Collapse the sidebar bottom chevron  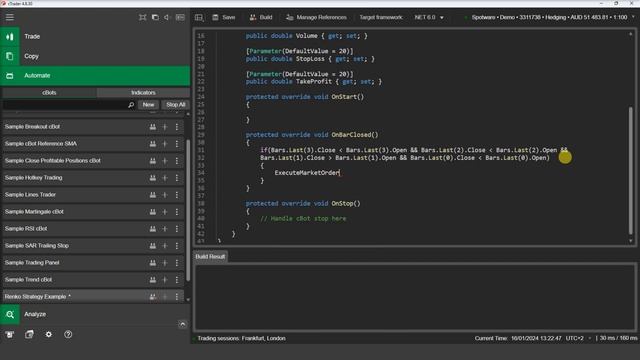coord(182,324)
